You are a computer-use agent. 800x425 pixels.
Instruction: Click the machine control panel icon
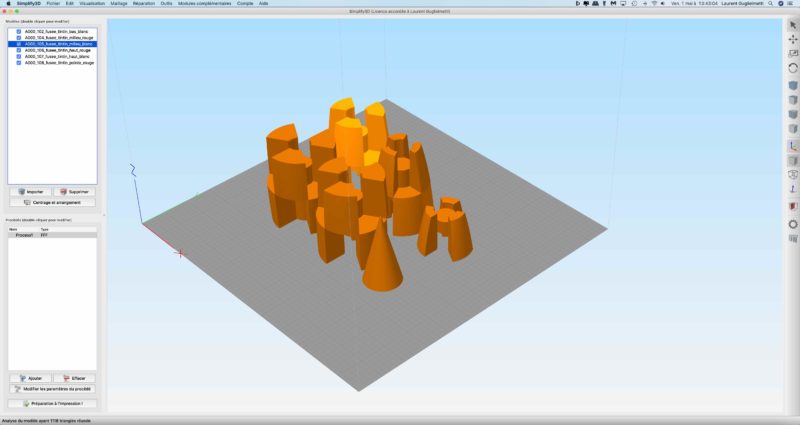[x=793, y=239]
